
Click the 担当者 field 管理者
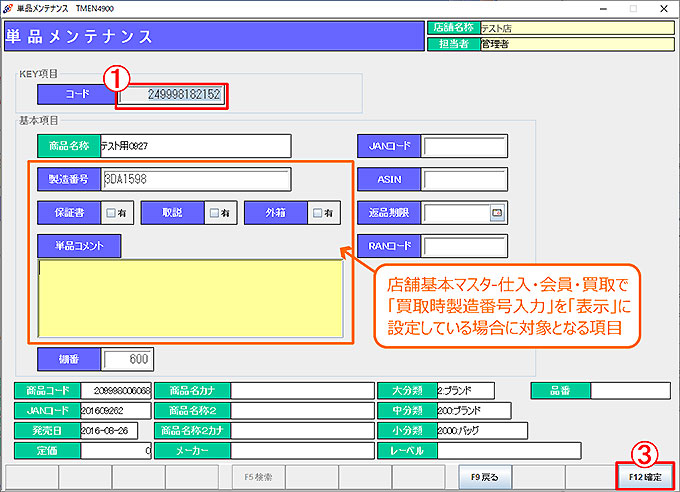click(577, 44)
